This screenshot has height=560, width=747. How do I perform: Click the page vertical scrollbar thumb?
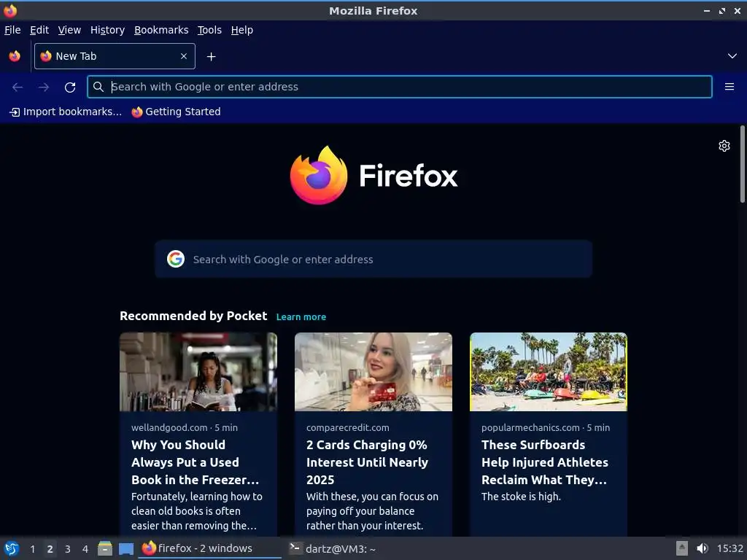pos(742,164)
